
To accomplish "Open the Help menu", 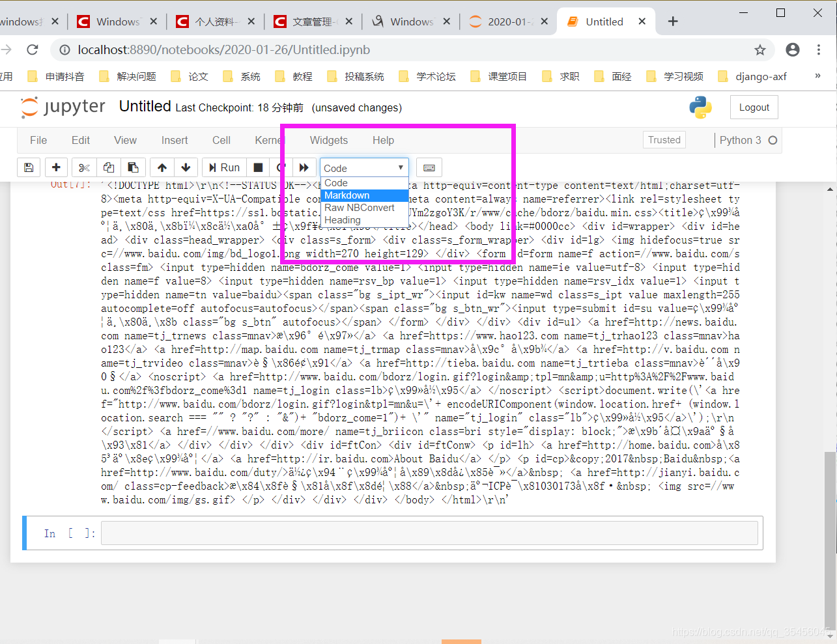I will [x=383, y=140].
